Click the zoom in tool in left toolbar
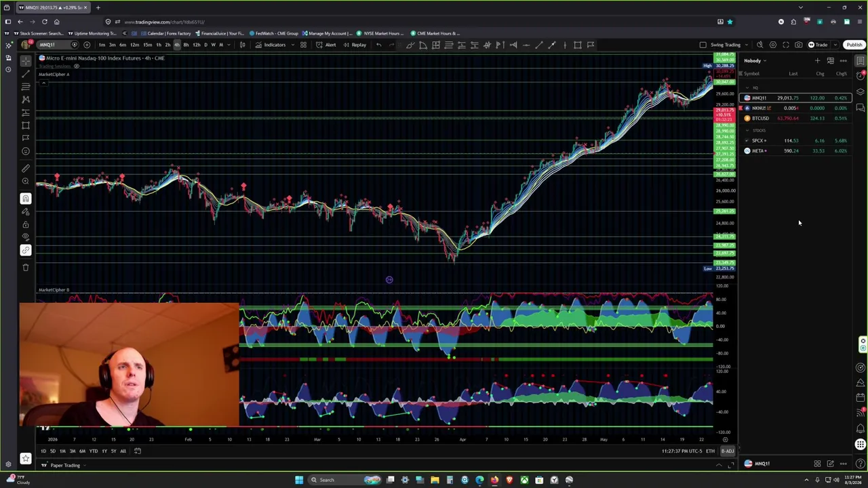The image size is (868, 488). (x=26, y=181)
